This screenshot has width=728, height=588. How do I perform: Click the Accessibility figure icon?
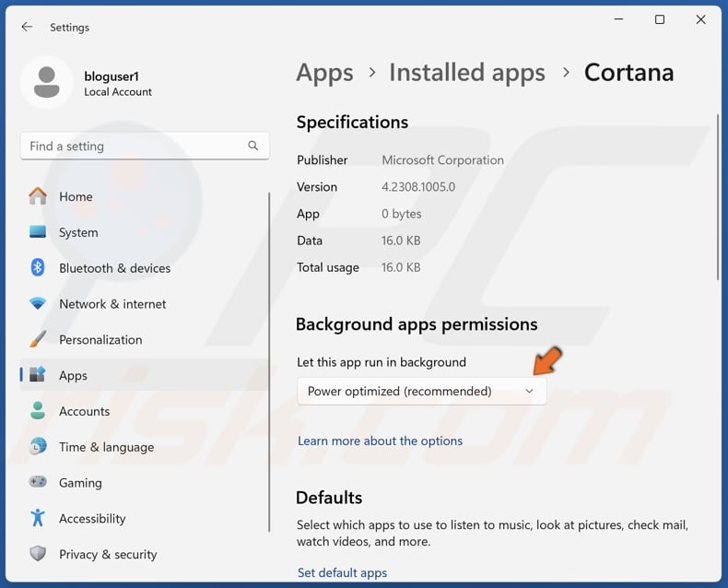38,518
